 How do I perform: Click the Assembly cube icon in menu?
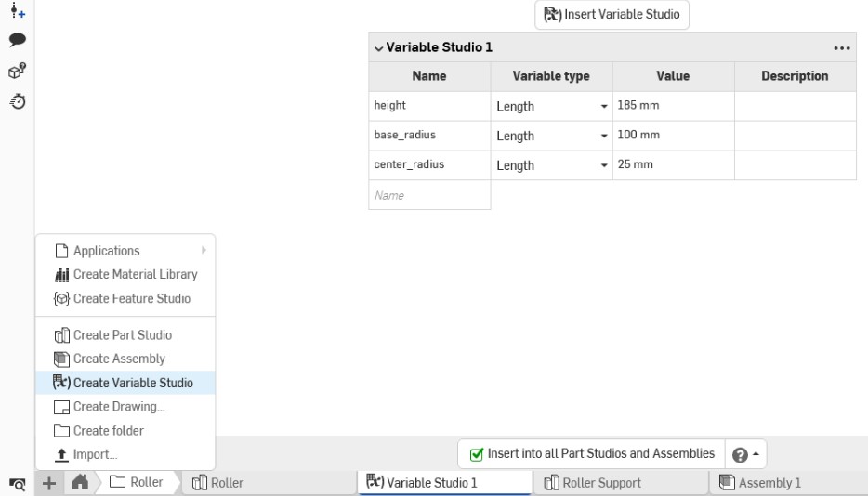pyautogui.click(x=61, y=359)
